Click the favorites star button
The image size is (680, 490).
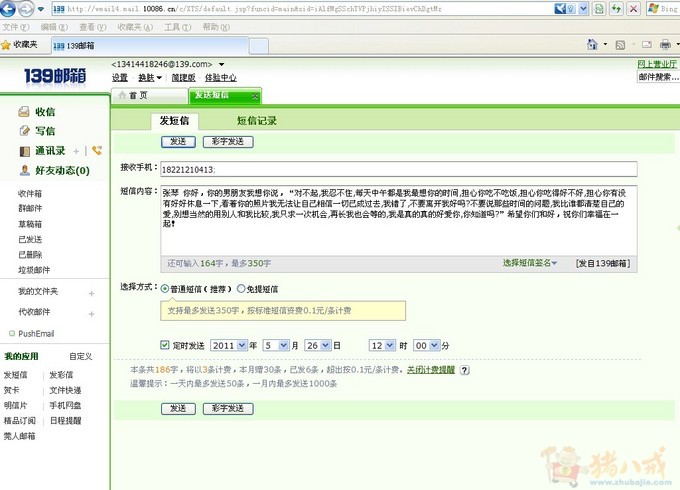(x=19, y=45)
